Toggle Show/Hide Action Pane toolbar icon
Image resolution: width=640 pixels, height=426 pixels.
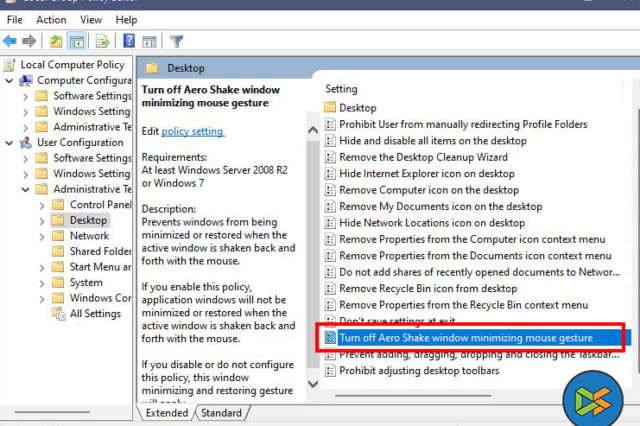[x=149, y=41]
